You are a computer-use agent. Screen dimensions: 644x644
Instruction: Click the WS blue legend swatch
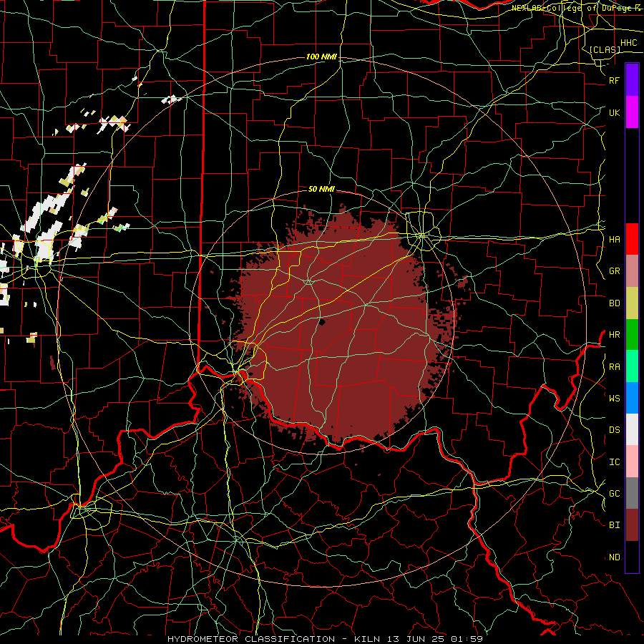632,398
